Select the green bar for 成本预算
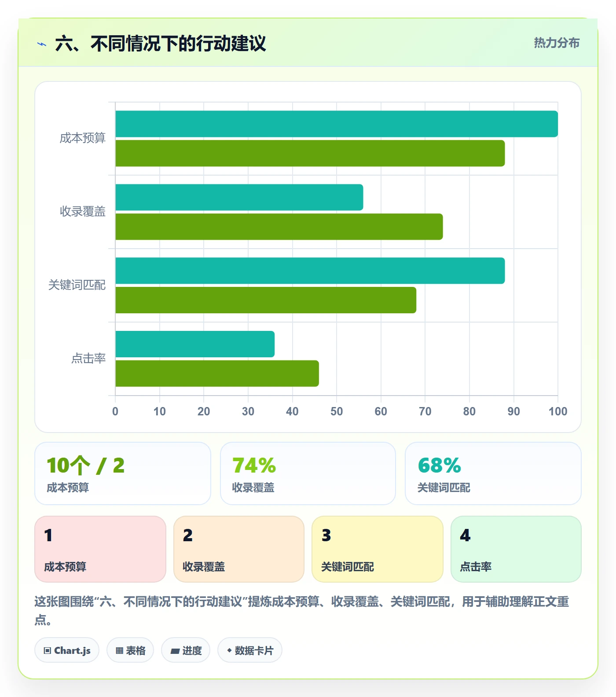 [310, 154]
